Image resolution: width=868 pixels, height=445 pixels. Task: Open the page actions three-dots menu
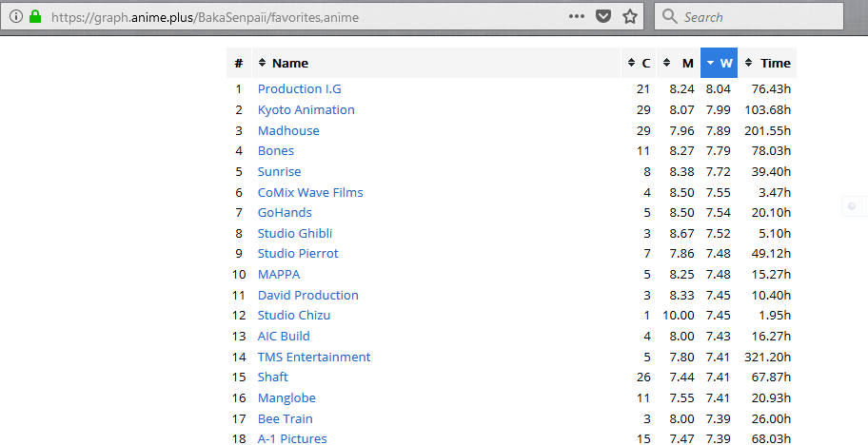click(x=576, y=16)
